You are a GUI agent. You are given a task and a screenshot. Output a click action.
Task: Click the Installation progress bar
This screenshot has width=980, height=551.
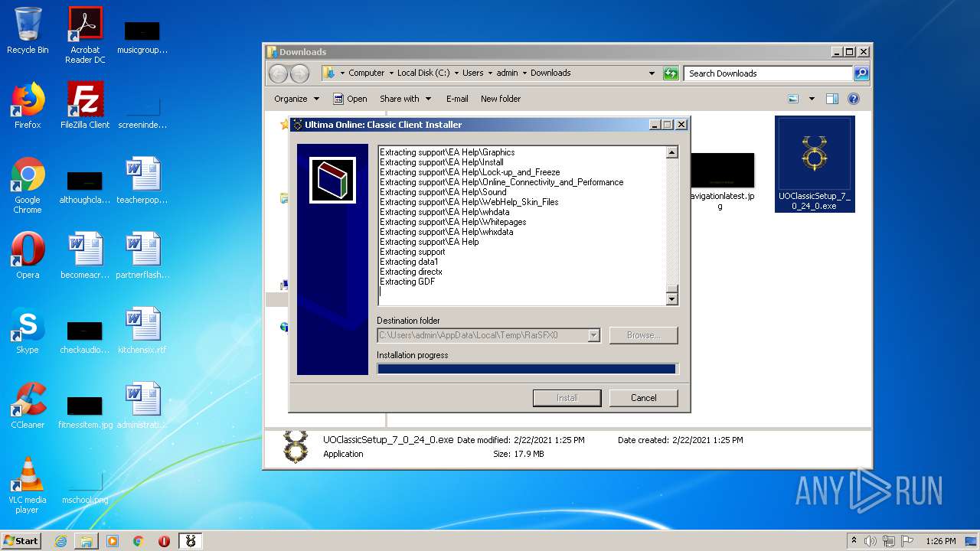[528, 369]
